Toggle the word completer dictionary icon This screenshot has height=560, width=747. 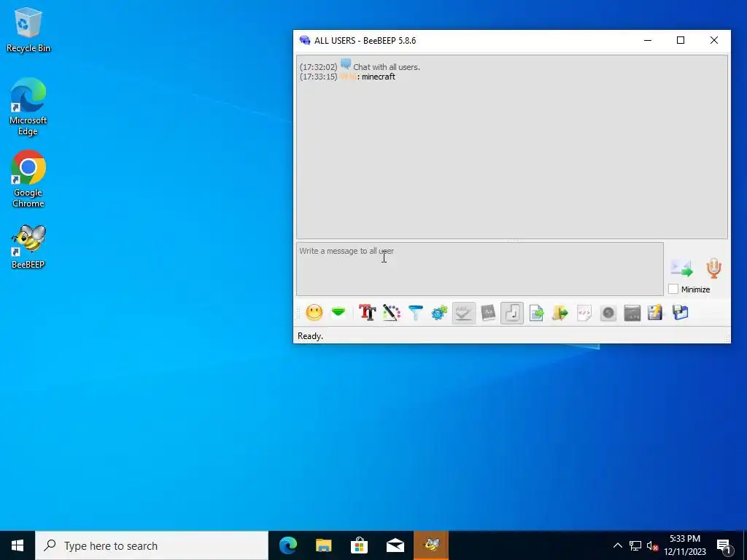tap(488, 313)
